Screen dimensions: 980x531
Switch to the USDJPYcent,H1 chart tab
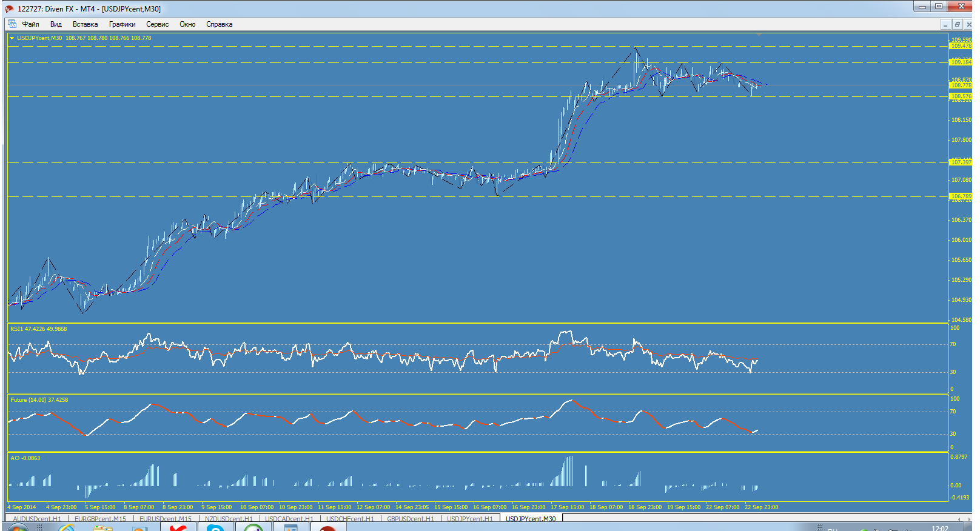[470, 519]
